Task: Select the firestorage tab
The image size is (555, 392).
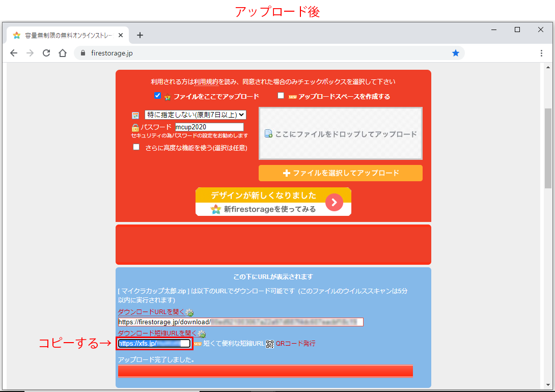Action: coord(68,35)
